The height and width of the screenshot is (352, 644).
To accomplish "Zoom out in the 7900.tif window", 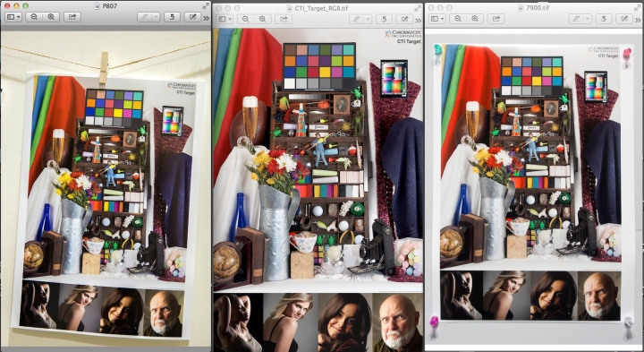I will tap(458, 19).
